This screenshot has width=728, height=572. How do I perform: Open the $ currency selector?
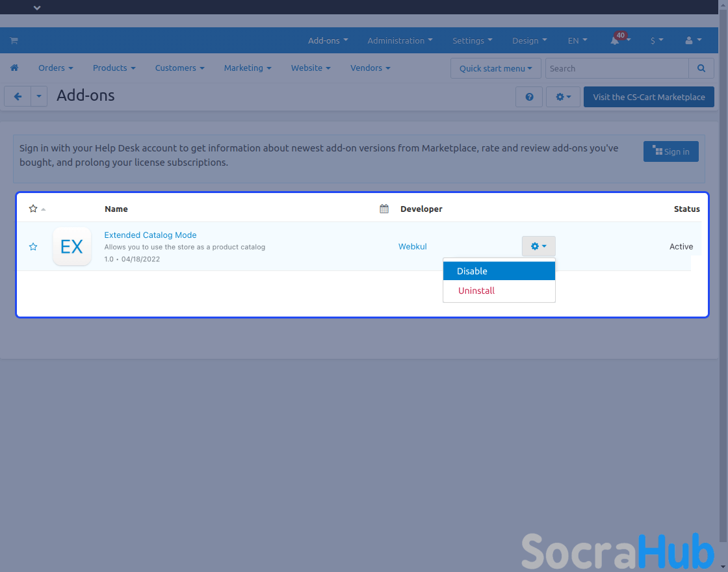tap(656, 40)
